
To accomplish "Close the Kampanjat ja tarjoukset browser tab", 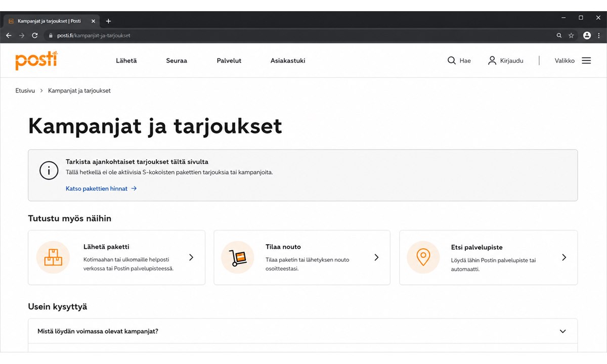I will tap(93, 21).
